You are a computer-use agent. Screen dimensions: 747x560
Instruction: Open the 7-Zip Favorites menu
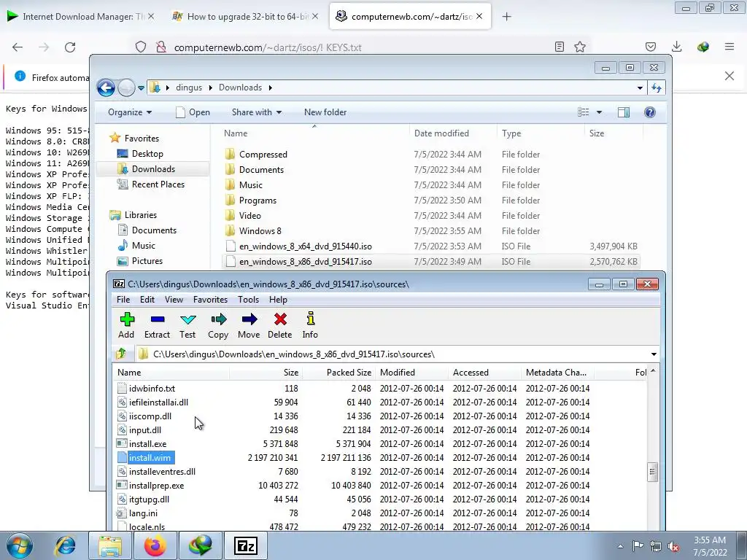coord(210,300)
